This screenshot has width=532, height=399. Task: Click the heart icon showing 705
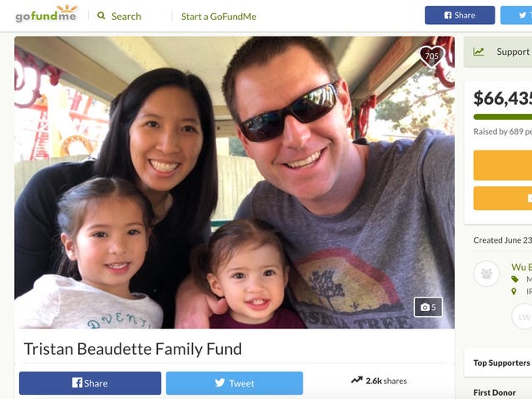(x=431, y=56)
